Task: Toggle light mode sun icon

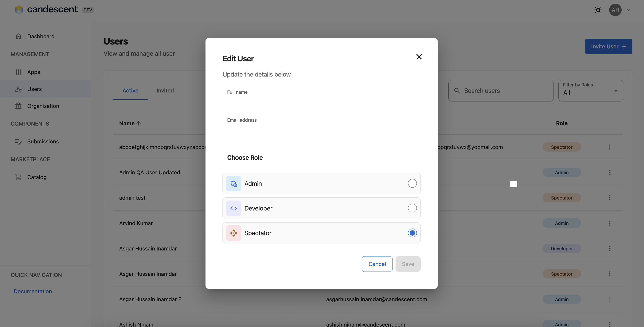Action: (598, 10)
